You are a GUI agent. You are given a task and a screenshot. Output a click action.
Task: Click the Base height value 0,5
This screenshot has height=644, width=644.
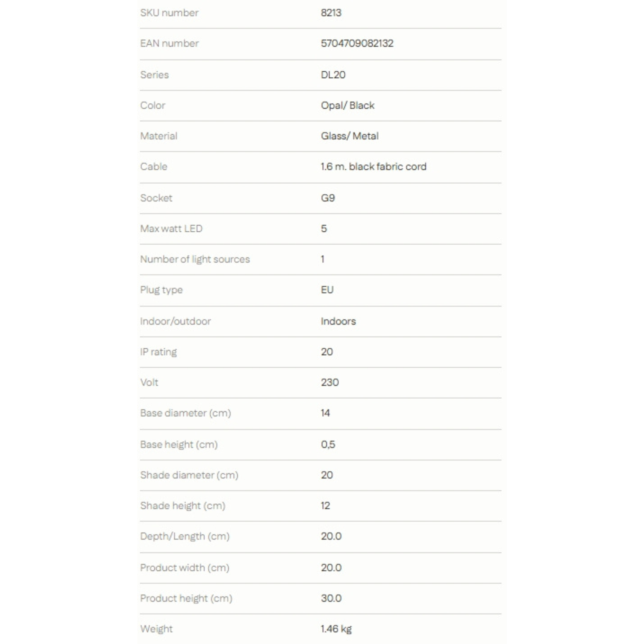[x=328, y=444]
